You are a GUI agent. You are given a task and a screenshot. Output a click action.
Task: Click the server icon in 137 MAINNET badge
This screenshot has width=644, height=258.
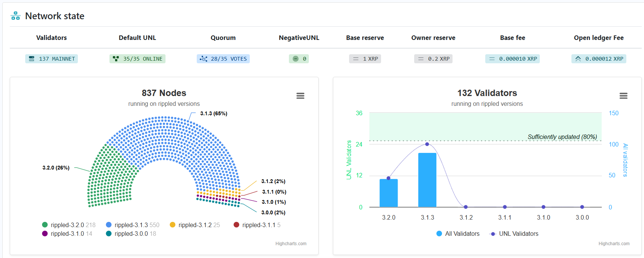[x=32, y=59]
